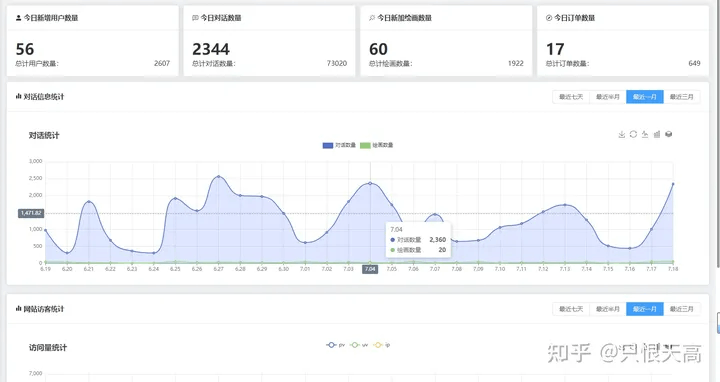The height and width of the screenshot is (382, 720).
Task: Select 最近三月 in the 网站访客统计 panel
Action: (x=681, y=309)
